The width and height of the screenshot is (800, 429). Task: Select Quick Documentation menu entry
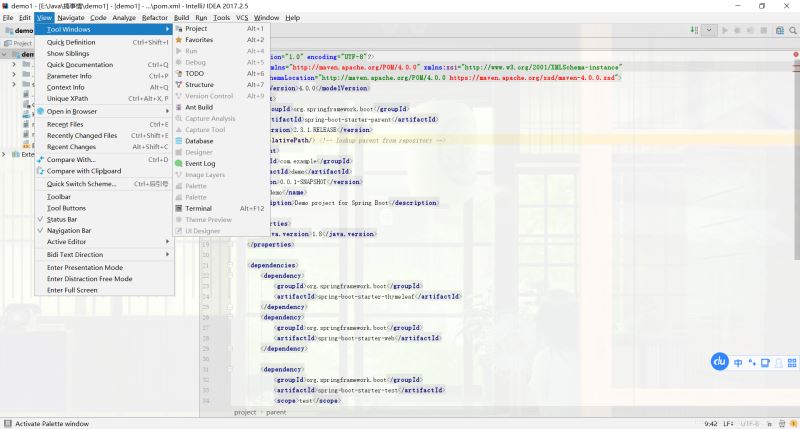pos(104,65)
